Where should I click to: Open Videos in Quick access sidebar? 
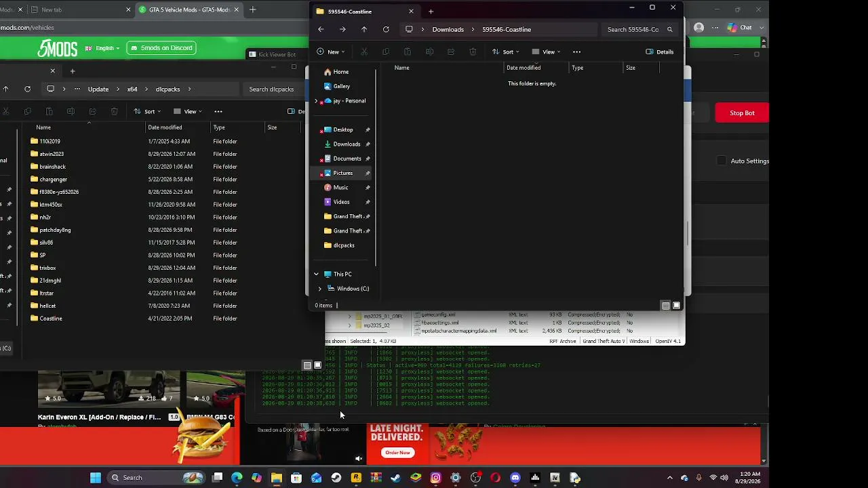coord(341,202)
